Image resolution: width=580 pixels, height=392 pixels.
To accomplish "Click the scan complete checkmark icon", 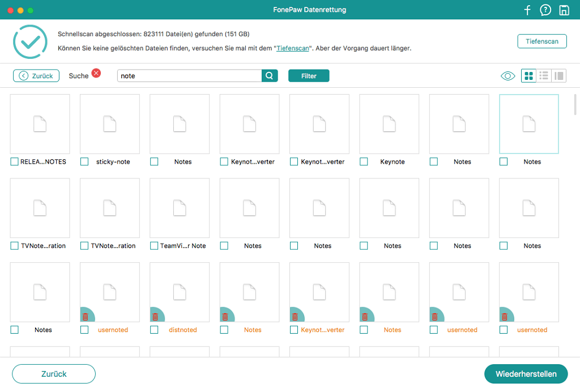I will 30,41.
